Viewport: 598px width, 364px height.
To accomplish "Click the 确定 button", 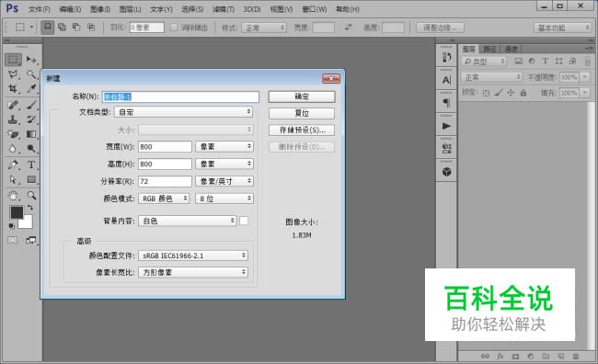I will 302,97.
